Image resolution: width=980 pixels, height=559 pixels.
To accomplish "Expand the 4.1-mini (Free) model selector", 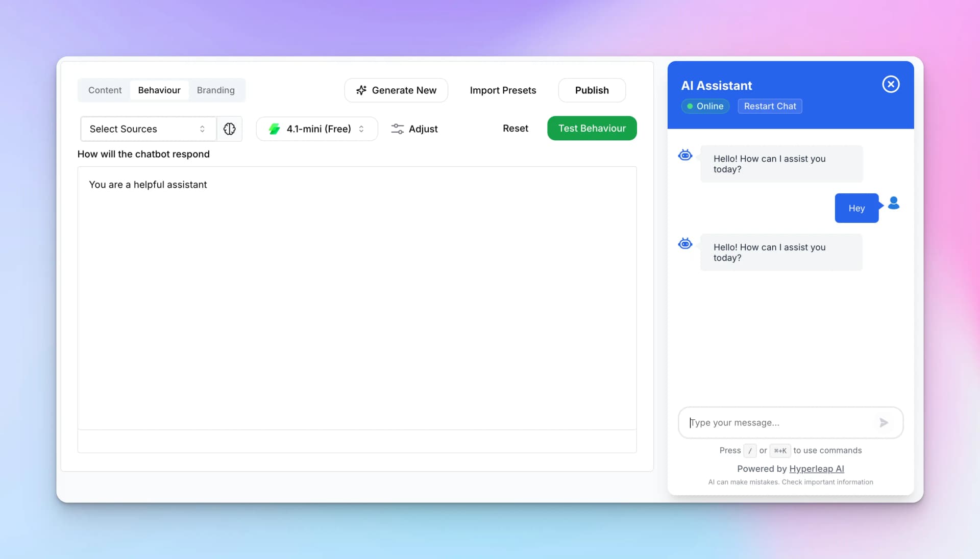I will pyautogui.click(x=317, y=129).
